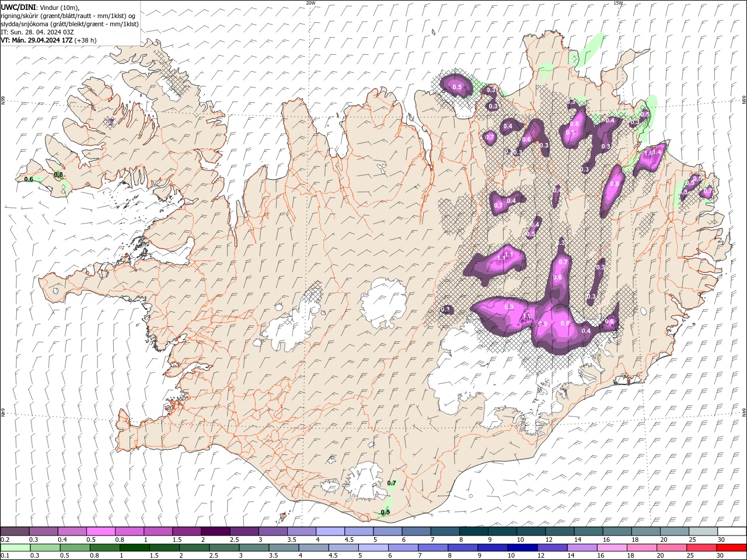This screenshot has height=560, width=747.
Task: Click the 0.8 green rain value in Westfjords
Action: point(58,174)
